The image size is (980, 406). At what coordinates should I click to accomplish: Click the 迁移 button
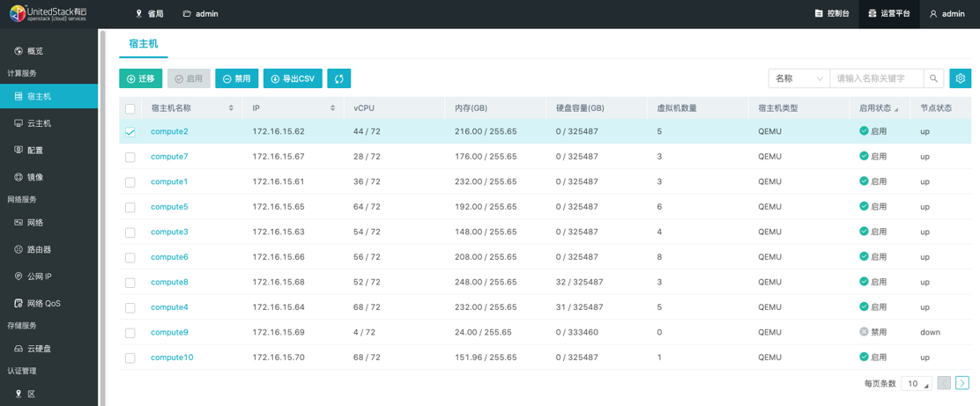141,78
